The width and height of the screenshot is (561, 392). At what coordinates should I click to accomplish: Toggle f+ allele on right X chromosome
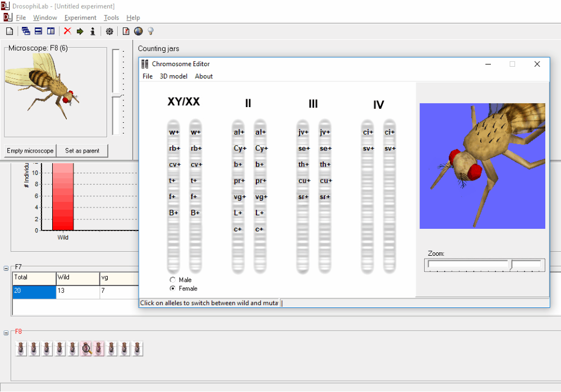coord(194,197)
